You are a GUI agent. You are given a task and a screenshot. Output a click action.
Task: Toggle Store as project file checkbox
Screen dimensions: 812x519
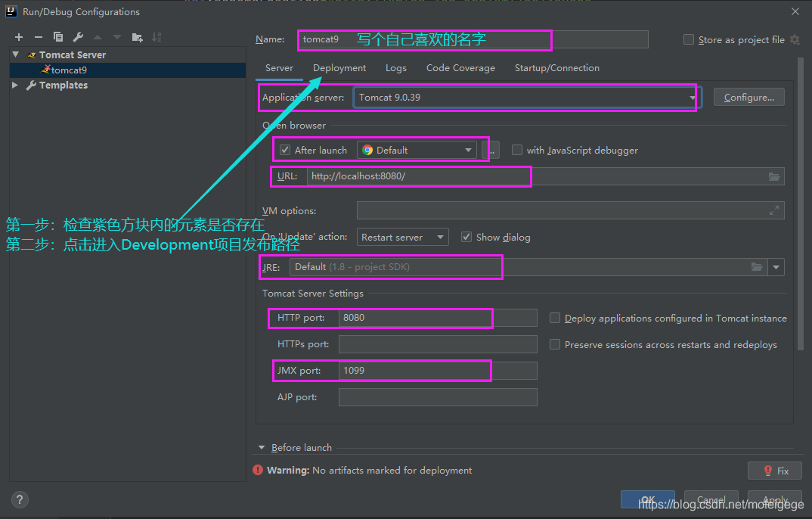pos(689,40)
